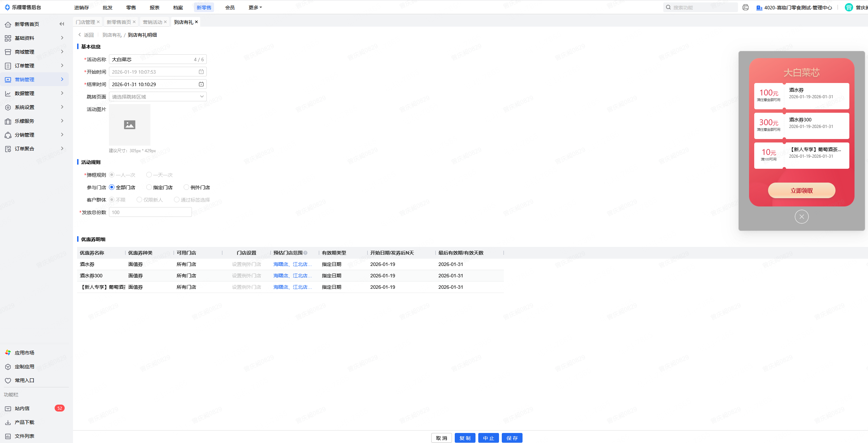This screenshot has width=868, height=443.
Task: Select the 指定门店 radio option
Action: click(149, 187)
